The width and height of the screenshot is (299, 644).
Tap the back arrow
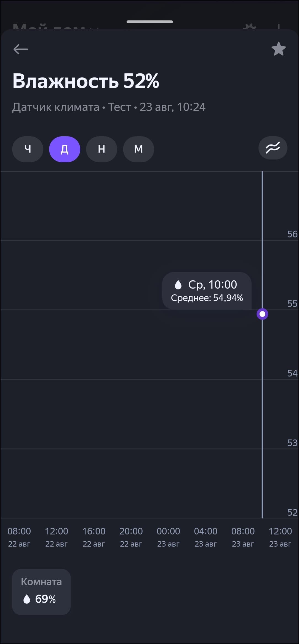[21, 49]
